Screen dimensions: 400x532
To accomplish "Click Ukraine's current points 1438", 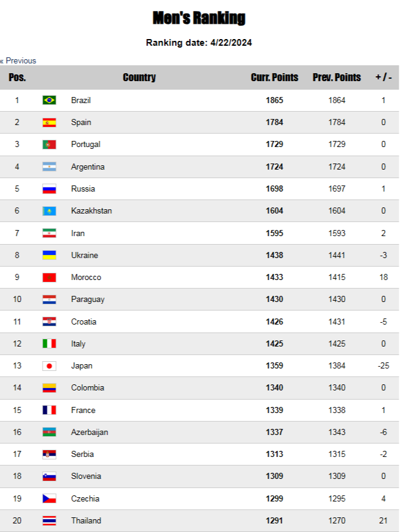I will click(274, 255).
